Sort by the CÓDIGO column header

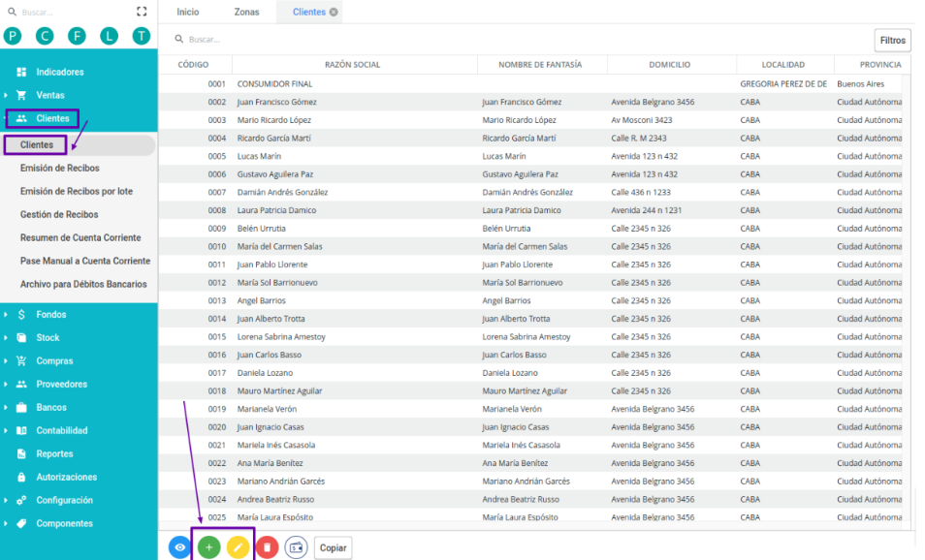pos(194,64)
